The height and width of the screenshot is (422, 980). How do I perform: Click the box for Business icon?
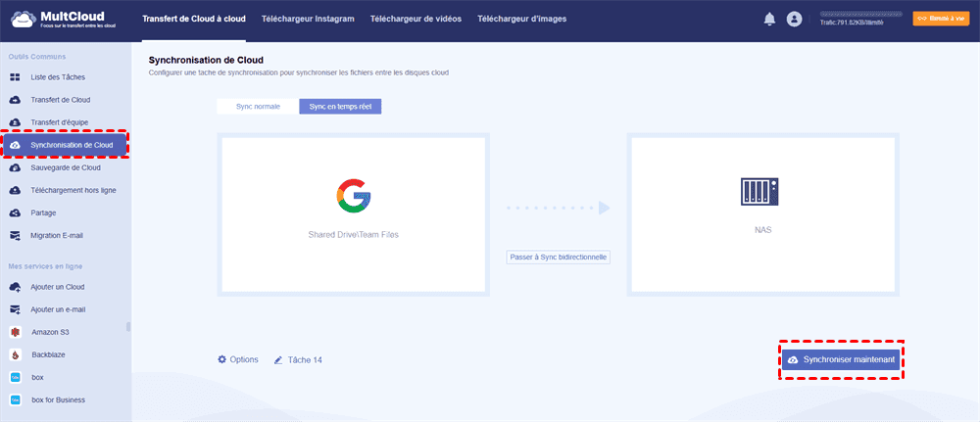(16, 400)
